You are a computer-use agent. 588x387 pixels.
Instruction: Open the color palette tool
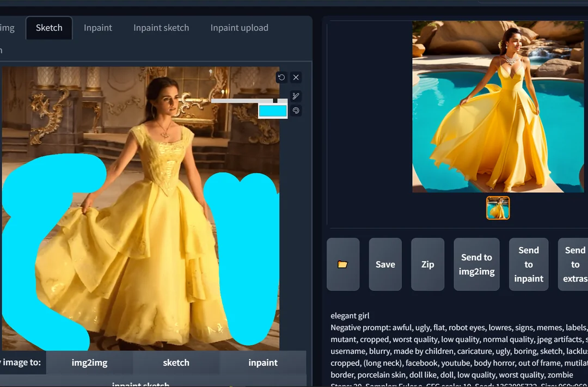tap(296, 110)
